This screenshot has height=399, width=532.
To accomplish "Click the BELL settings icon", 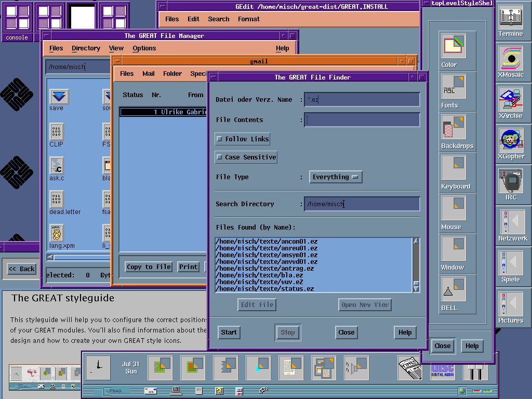I will pos(453,289).
